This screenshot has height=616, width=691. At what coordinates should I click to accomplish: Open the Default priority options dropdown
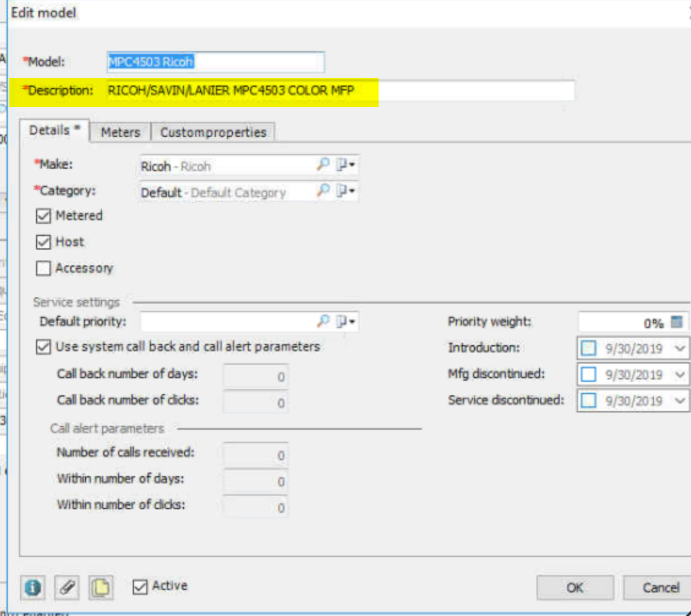346,322
